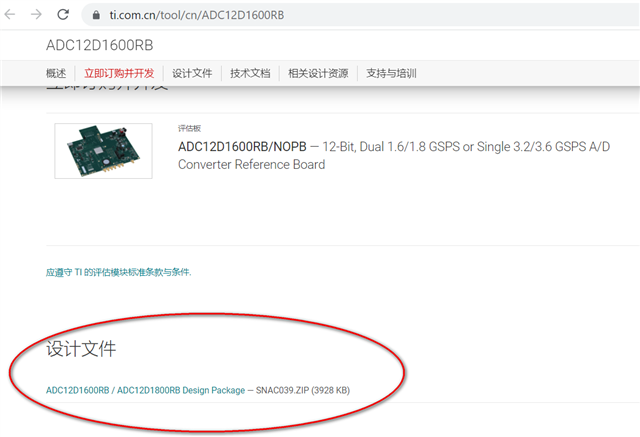Open the ADC12D1600RB/NOPB product title
This screenshot has width=640, height=437.
click(x=242, y=146)
